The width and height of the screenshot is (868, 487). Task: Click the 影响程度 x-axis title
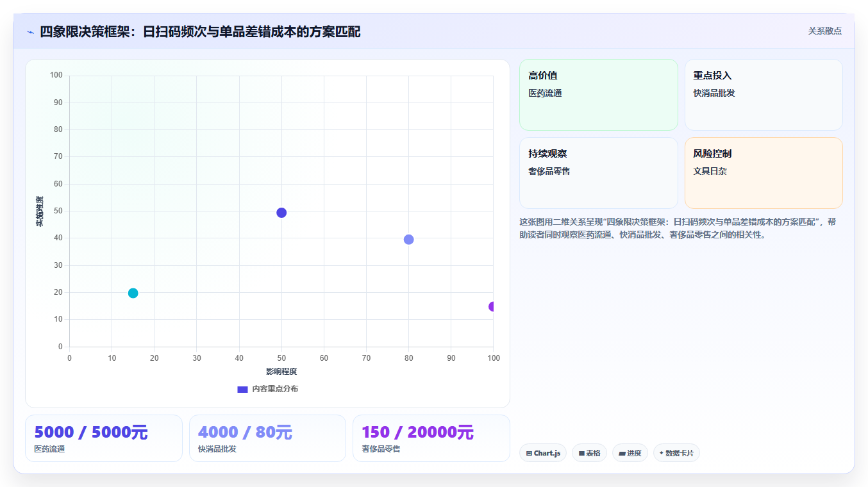click(x=281, y=371)
